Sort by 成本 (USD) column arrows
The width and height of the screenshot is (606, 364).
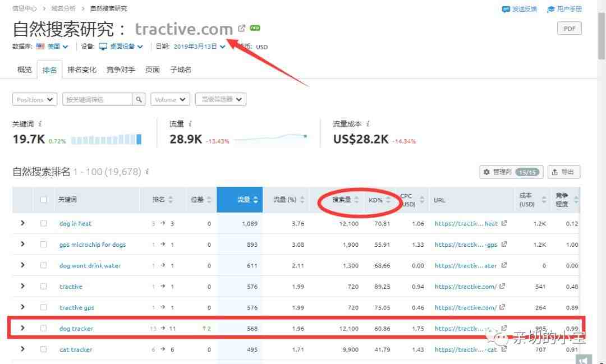544,200
